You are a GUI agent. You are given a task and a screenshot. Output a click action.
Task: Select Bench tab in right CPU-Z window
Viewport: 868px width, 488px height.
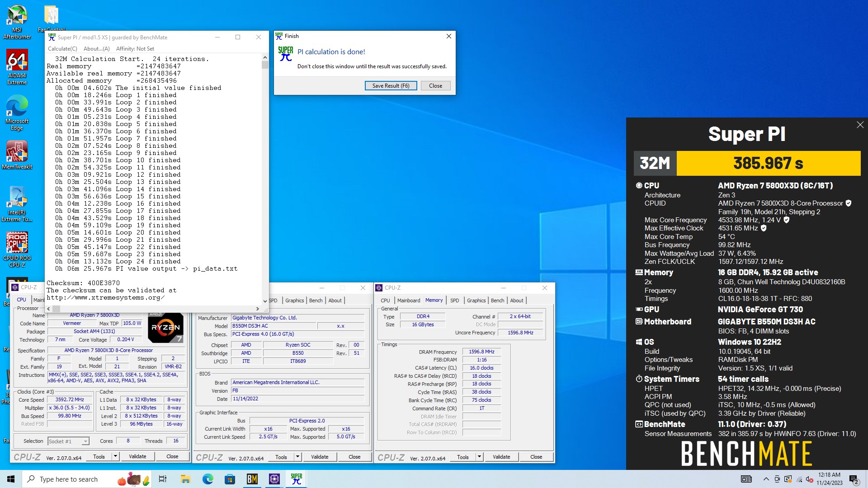pyautogui.click(x=497, y=300)
